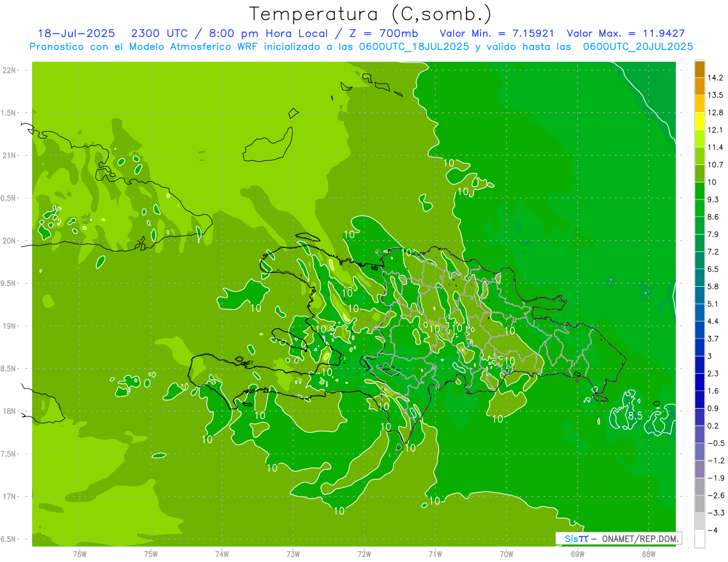Screen dimensions: 728x562
Task: Click the 6.5 colorbar label
Action: tap(713, 269)
